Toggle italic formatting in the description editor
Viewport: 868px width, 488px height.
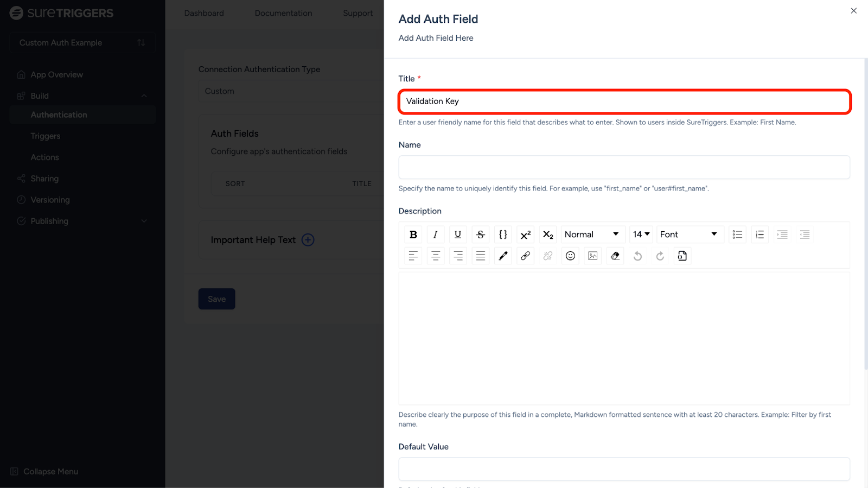click(x=435, y=235)
